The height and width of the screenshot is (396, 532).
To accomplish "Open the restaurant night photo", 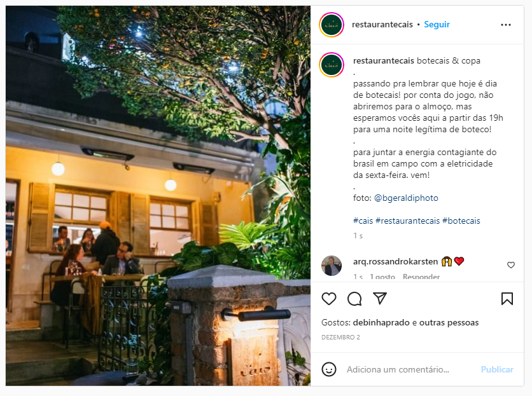I will point(158,196).
